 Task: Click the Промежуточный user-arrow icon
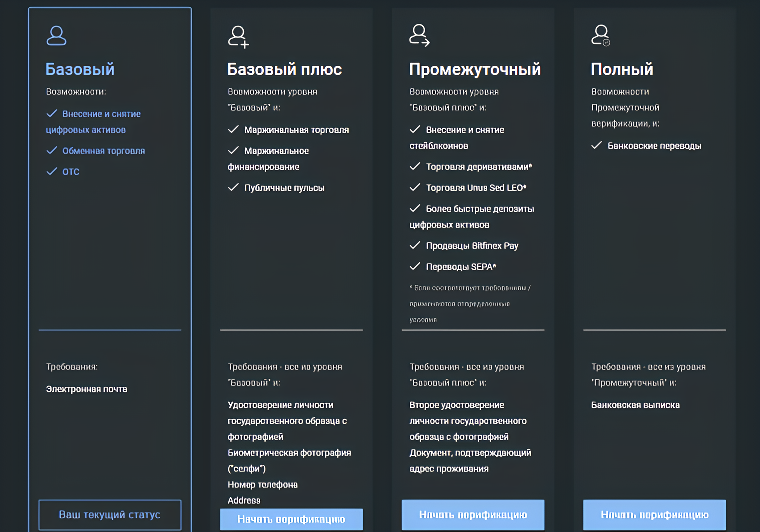419,35
